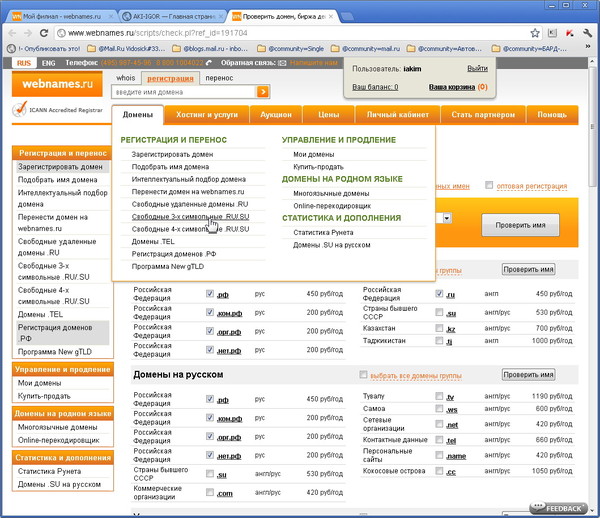Open the Помощь menu

[x=552, y=115]
